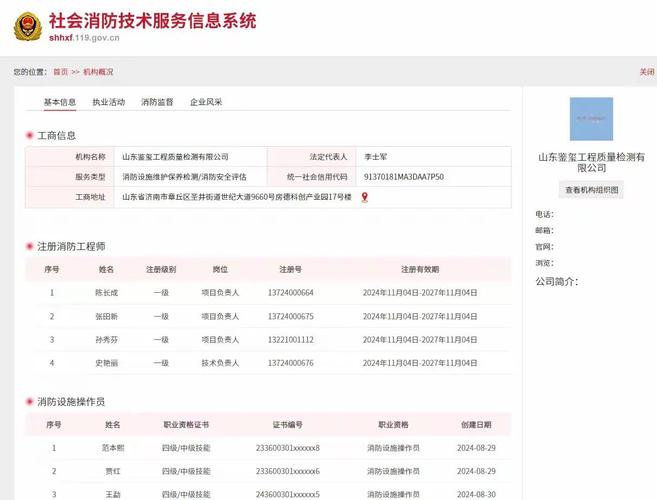Click the site title 社会消防技术服务信息系统
Screen dimensions: 657x500
click(153, 21)
